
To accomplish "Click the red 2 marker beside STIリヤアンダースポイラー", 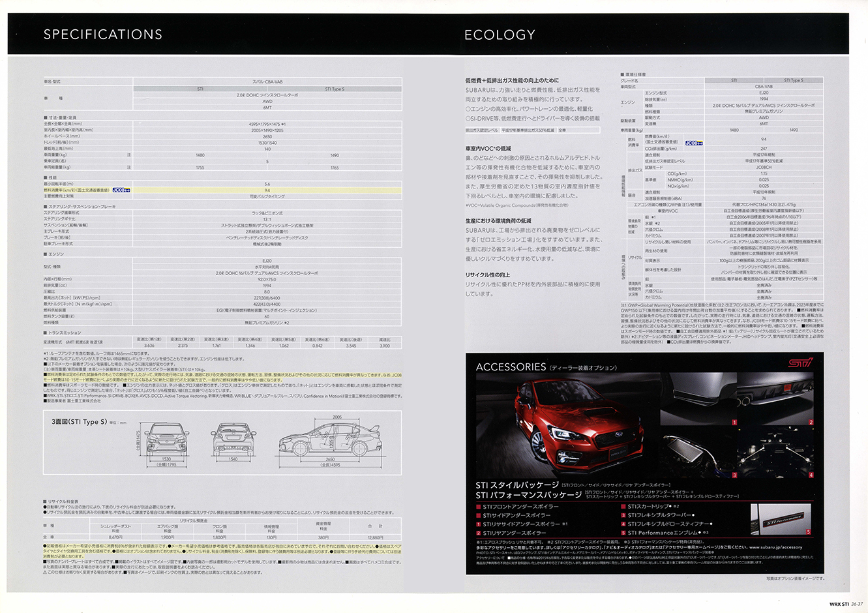I will click(x=479, y=533).
